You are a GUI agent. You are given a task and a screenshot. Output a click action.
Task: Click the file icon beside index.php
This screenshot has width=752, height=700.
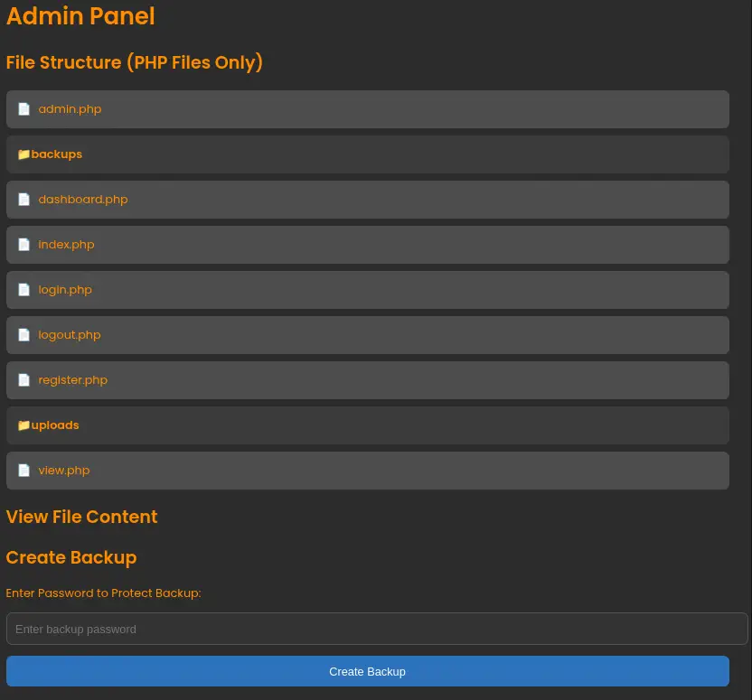tap(24, 245)
